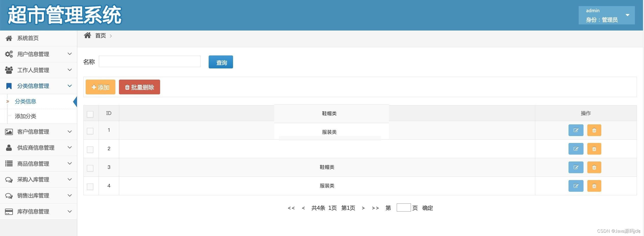The width and height of the screenshot is (644, 236).
Task: Go to last page with >>
Action: click(x=375, y=208)
